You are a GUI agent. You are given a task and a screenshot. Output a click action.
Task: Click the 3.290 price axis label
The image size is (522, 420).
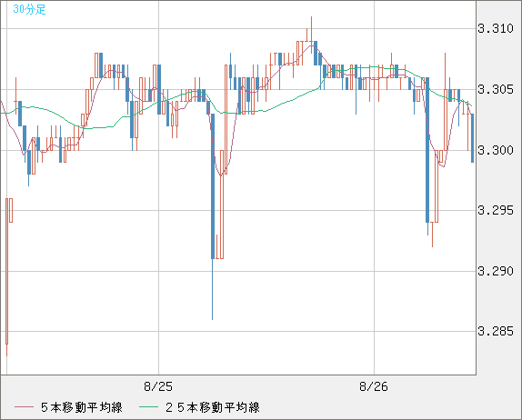(x=496, y=271)
